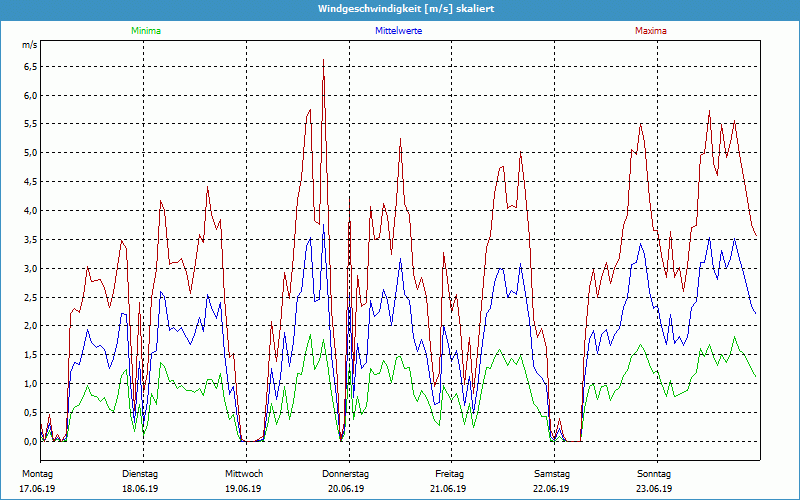
Task: Click the 0,5 y-axis value
Action: pyautogui.click(x=30, y=413)
